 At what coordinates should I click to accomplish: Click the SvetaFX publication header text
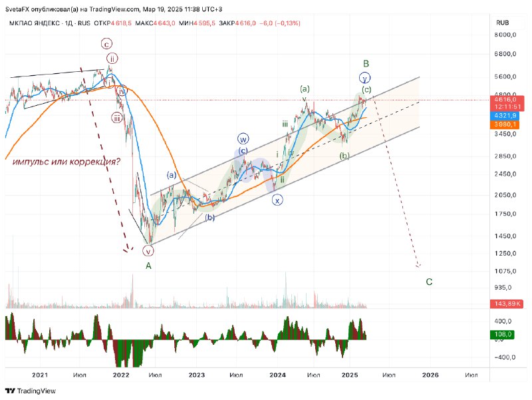point(114,9)
